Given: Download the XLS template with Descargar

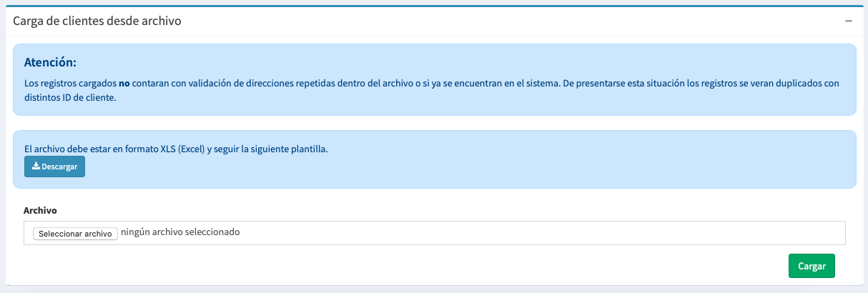Looking at the screenshot, I should pyautogui.click(x=54, y=167).
